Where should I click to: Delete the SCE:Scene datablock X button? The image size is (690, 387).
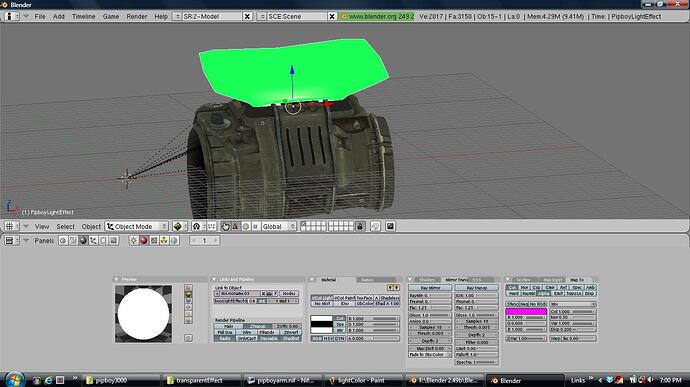(332, 16)
